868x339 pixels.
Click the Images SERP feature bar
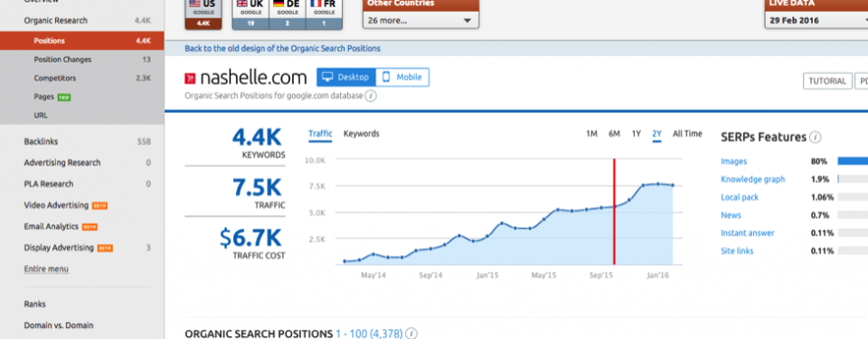(x=853, y=161)
